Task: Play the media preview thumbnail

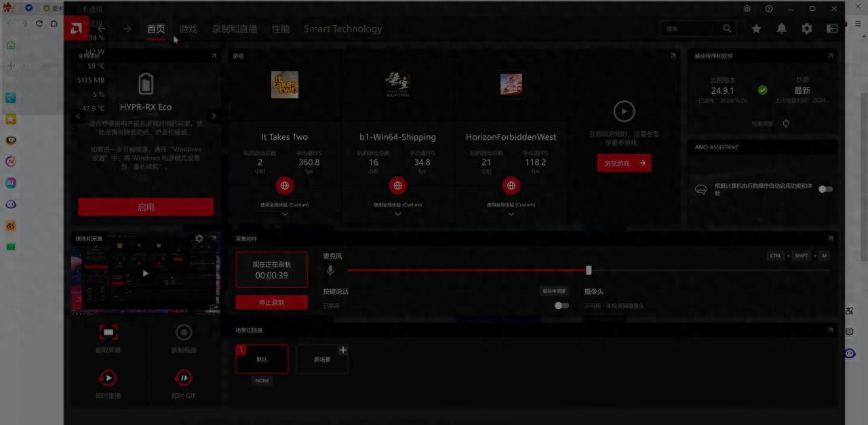Action: [146, 274]
